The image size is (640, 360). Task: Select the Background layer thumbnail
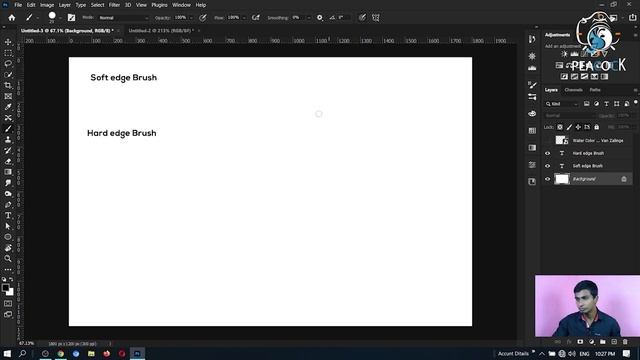tap(562, 179)
